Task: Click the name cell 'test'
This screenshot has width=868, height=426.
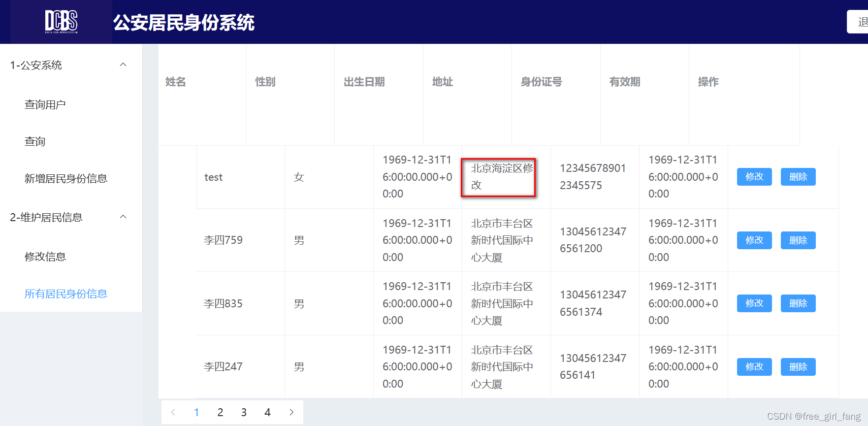Action: [214, 177]
